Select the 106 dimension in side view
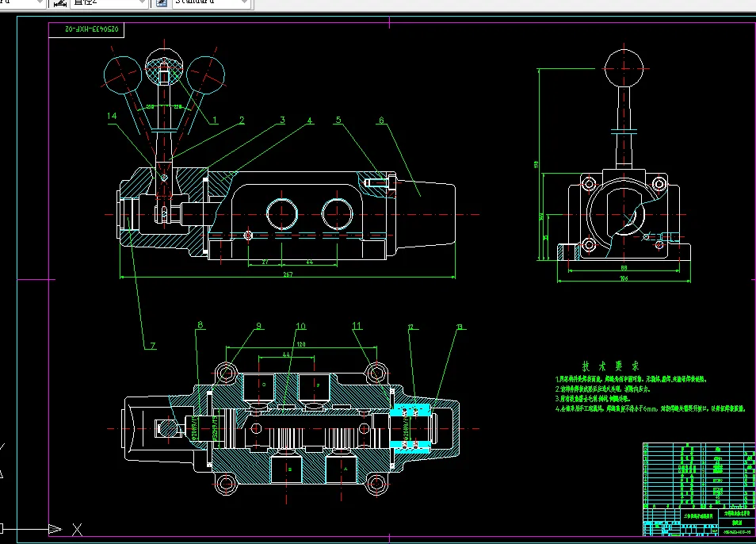Viewport: 756px width, 544px height. tap(624, 278)
